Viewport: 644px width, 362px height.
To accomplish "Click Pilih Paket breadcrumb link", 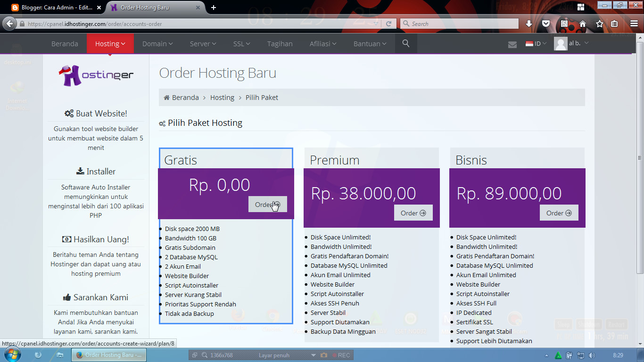I will [262, 98].
